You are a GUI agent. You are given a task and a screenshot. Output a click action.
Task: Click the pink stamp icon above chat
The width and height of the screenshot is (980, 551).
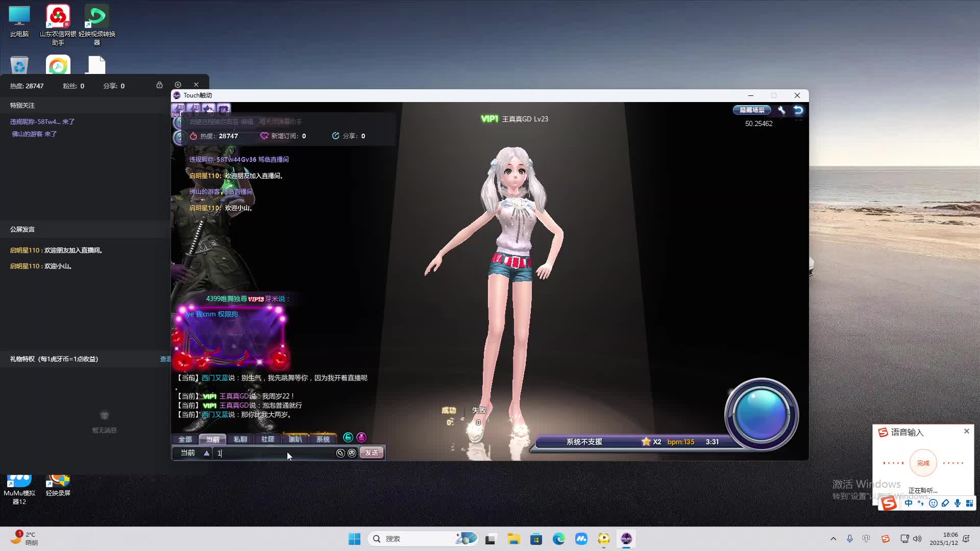click(361, 437)
